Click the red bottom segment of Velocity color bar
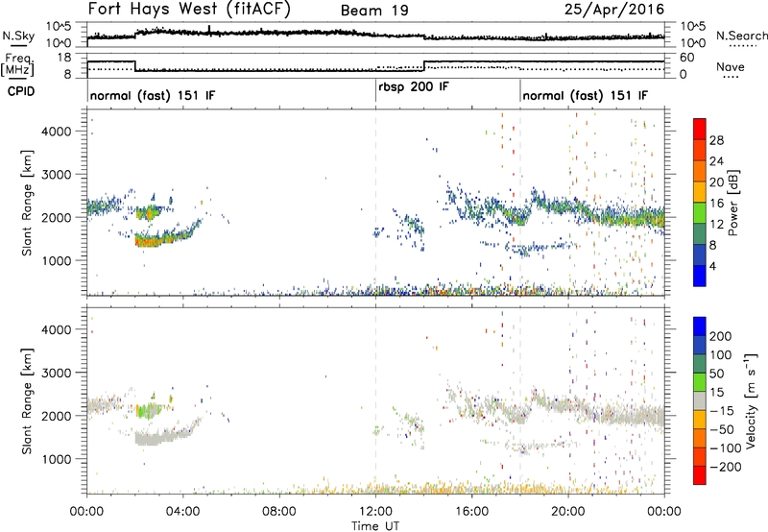This screenshot has width=768, height=532. pos(700,475)
